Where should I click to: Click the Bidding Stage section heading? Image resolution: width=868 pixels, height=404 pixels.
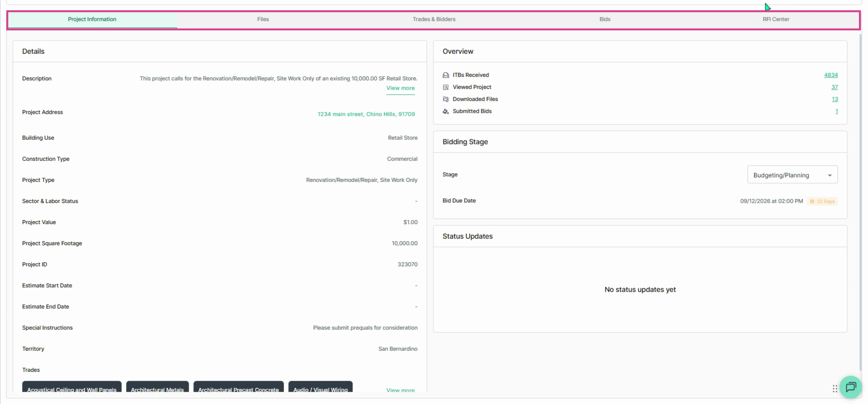[465, 142]
